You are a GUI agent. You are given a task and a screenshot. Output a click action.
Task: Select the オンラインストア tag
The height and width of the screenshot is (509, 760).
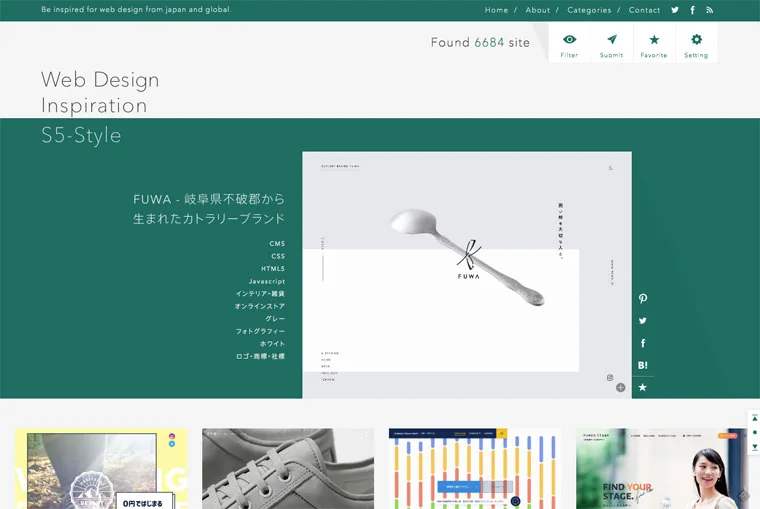[260, 306]
